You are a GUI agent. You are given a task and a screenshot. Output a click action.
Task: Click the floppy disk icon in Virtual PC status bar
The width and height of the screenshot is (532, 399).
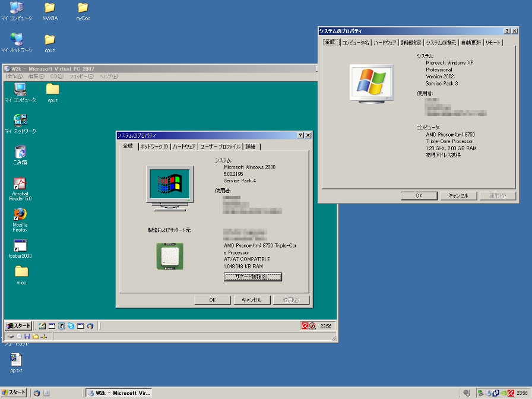[x=27, y=336]
